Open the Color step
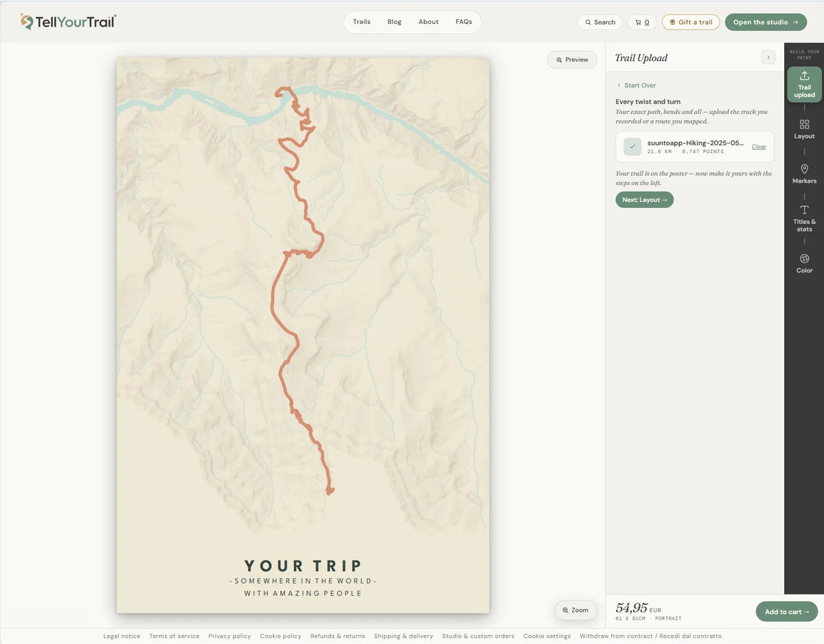The height and width of the screenshot is (644, 824). click(804, 263)
